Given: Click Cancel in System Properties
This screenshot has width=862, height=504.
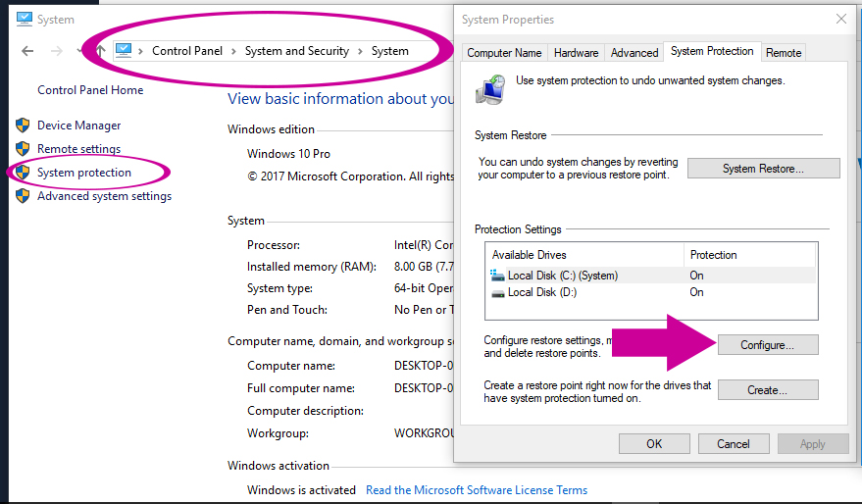Looking at the screenshot, I should 734,444.
